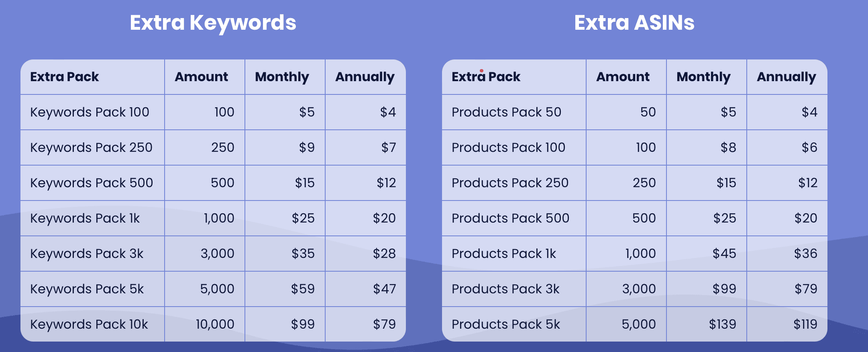Select the Products Pack 3k label
868x352 pixels.
click(x=505, y=289)
